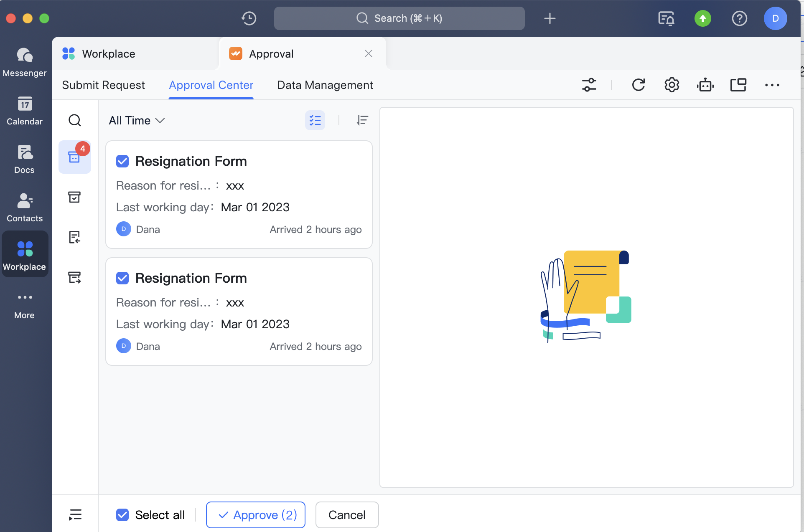This screenshot has width=804, height=532.
Task: Open pending approvals inbox with badge
Action: [75, 157]
